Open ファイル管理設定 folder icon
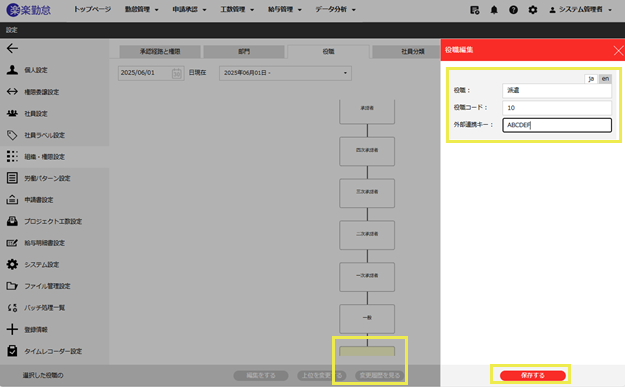The image size is (625, 387). [12, 286]
